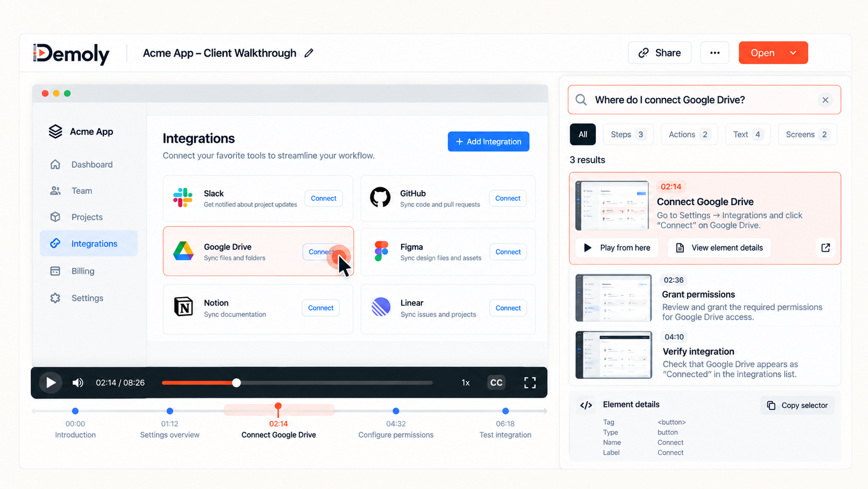Jump to the Test integration timeline marker
Image resolution: width=868 pixels, height=489 pixels.
(x=506, y=411)
